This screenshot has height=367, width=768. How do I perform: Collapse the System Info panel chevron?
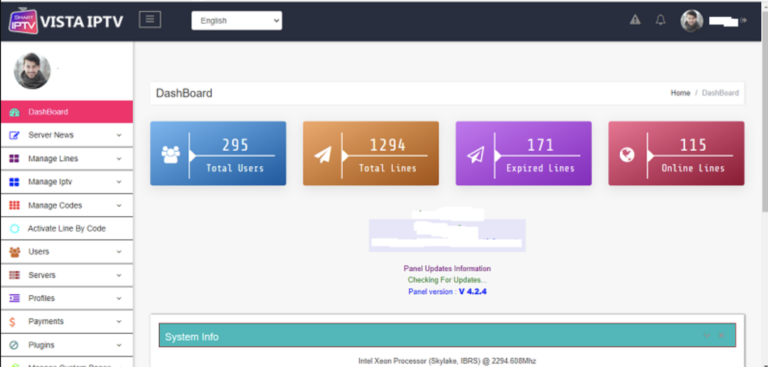706,336
